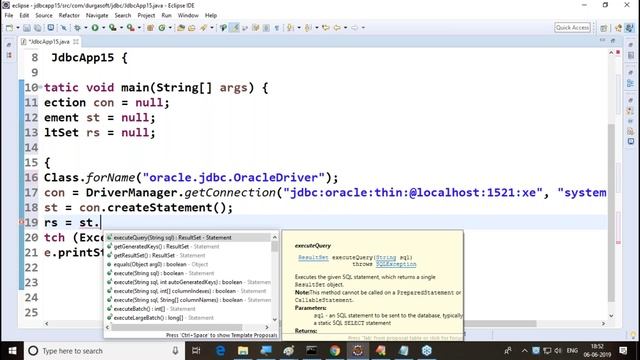Click the Maximize editor area icon

(613, 40)
